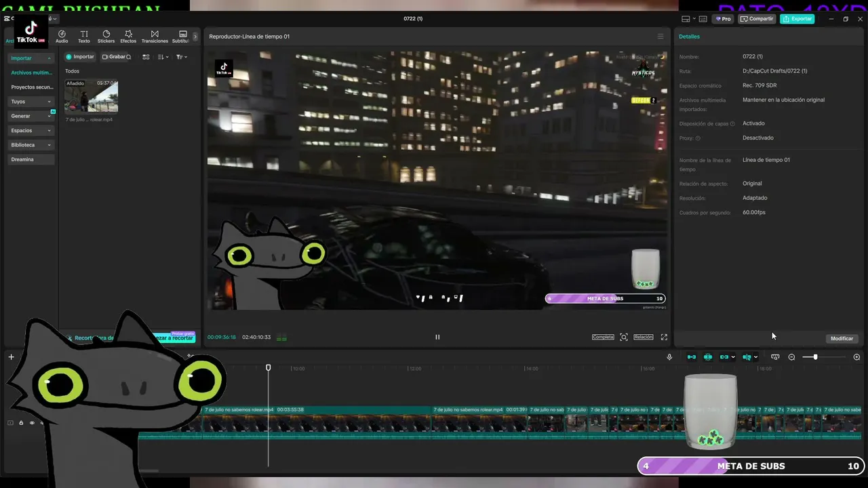This screenshot has width=868, height=488.
Task: Open the Detalles tab
Action: click(x=689, y=37)
